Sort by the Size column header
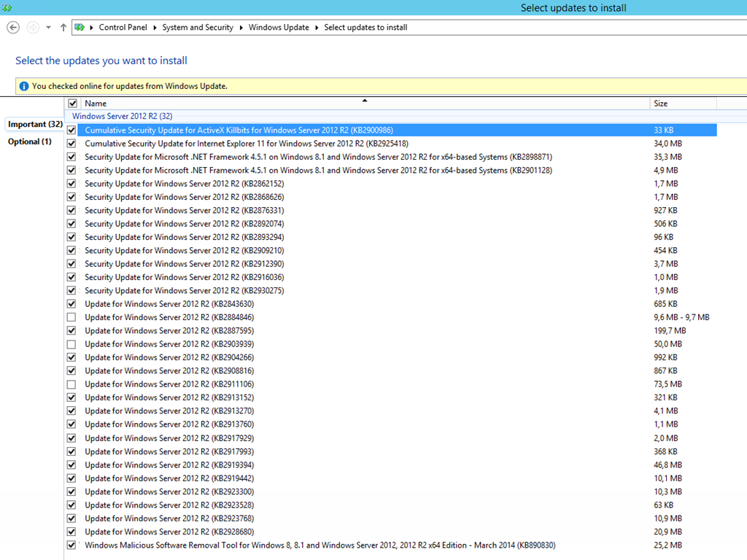Viewport: 747px width, 560px height. (x=683, y=104)
